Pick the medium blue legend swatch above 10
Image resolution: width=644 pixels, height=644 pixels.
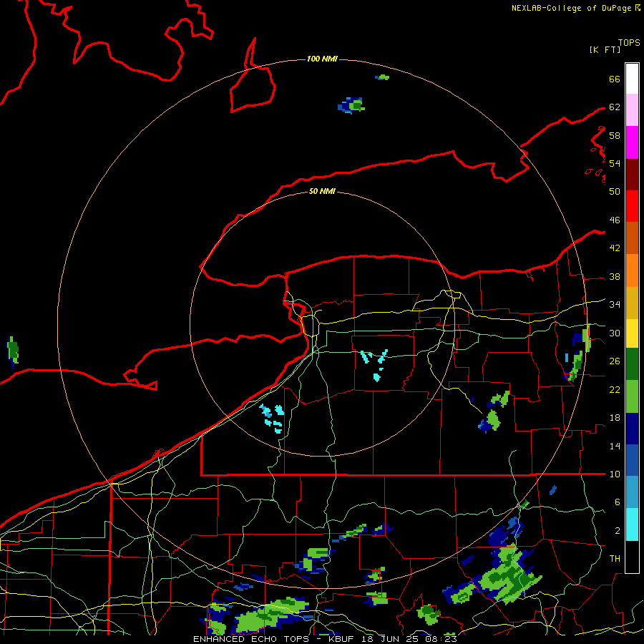pos(632,460)
